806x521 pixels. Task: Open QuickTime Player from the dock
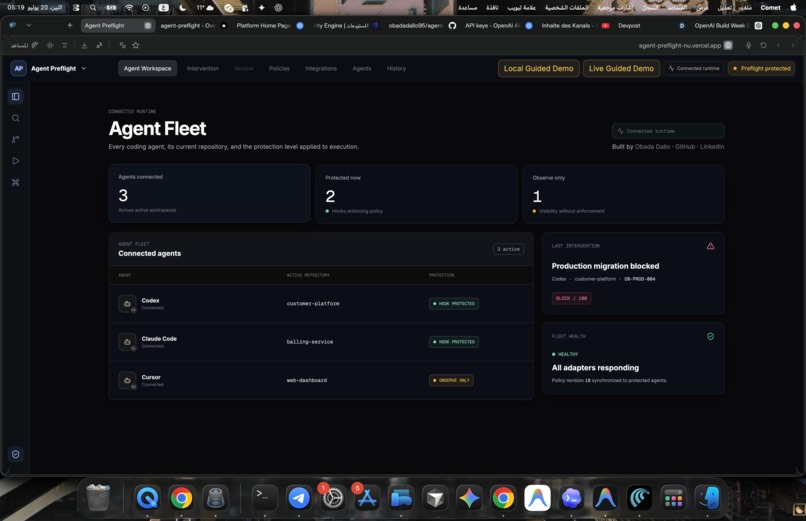pos(148,498)
